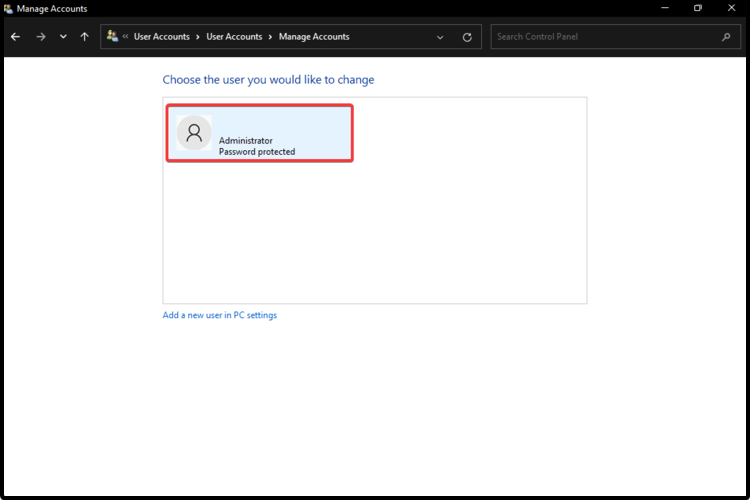Screen dimensions: 750x500
Task: Open the address bar history dropdown
Action: tap(440, 37)
